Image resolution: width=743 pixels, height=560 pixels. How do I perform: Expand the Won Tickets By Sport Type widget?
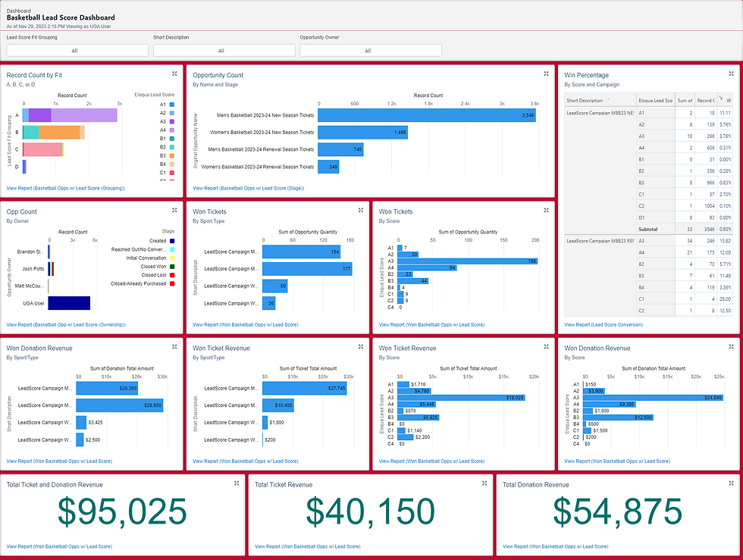coord(361,210)
